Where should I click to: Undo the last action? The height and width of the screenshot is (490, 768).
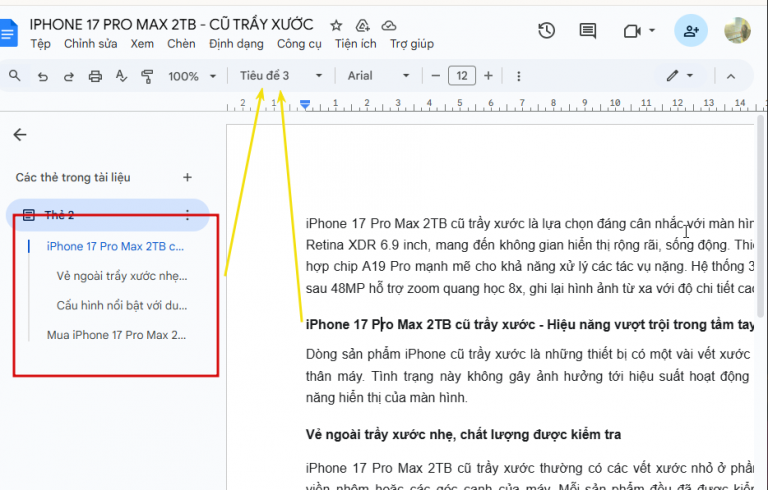[x=43, y=76]
